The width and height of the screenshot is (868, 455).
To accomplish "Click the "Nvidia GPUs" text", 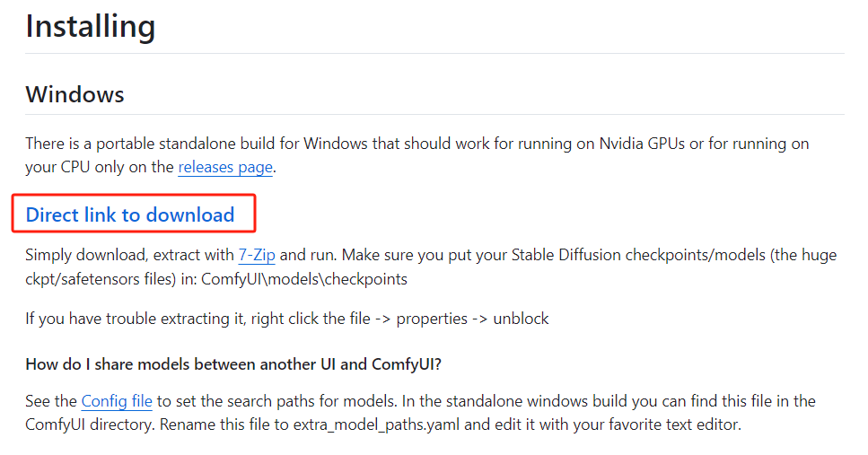I will click(642, 144).
